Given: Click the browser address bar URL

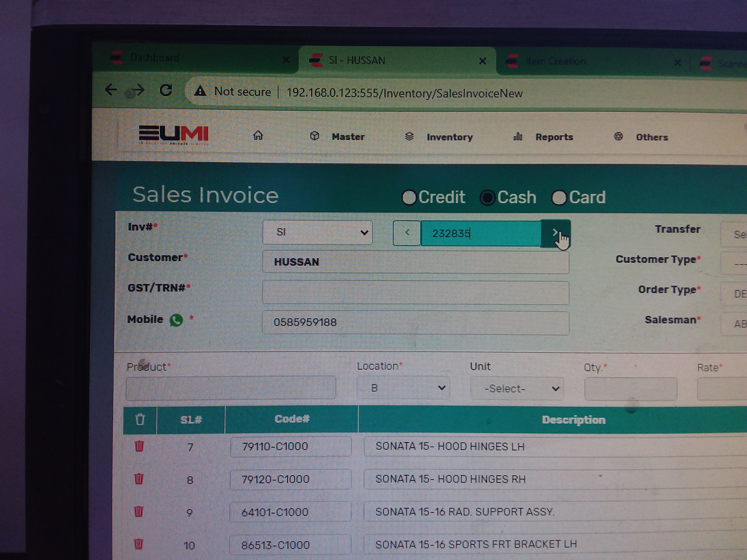Looking at the screenshot, I should [x=404, y=93].
